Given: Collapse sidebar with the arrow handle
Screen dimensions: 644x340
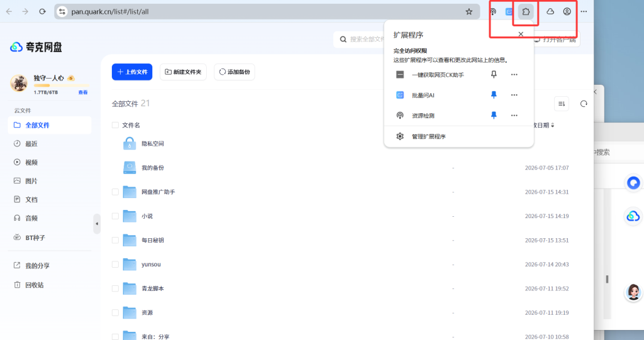Looking at the screenshot, I should pyautogui.click(x=97, y=224).
